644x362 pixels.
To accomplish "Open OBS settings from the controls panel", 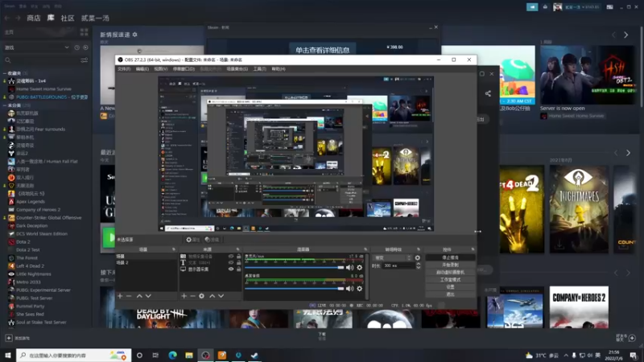I will (450, 287).
